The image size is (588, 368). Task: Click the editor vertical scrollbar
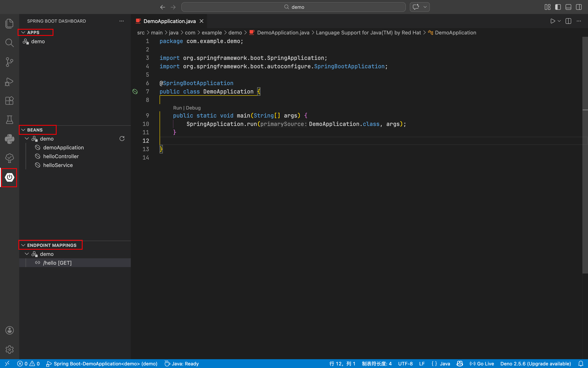585,155
